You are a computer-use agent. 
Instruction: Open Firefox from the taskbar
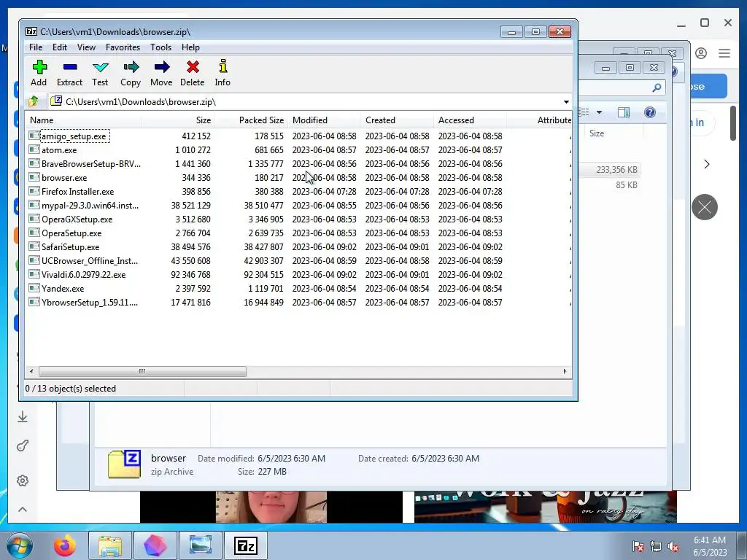[x=65, y=545]
